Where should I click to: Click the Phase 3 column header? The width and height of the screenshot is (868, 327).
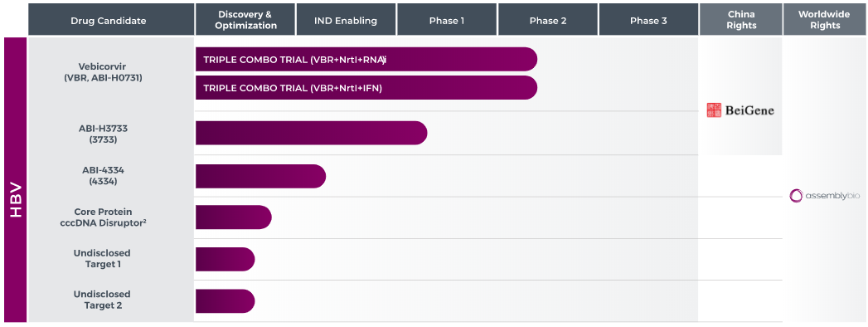coord(648,21)
